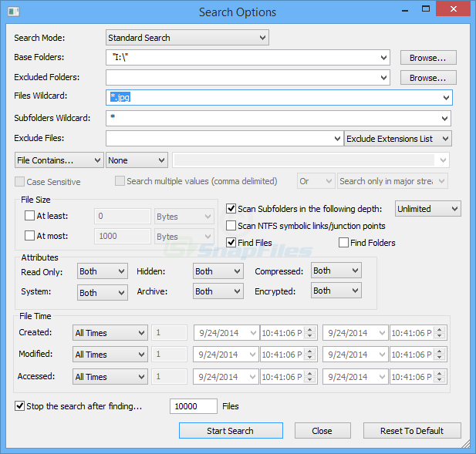Open the Created time dropdown
The height and width of the screenshot is (454, 476).
point(110,333)
